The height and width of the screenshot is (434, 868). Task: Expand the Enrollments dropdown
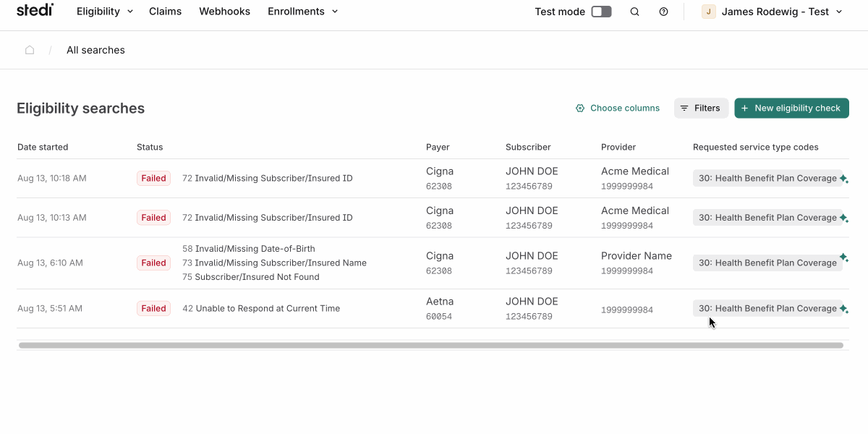coord(302,11)
